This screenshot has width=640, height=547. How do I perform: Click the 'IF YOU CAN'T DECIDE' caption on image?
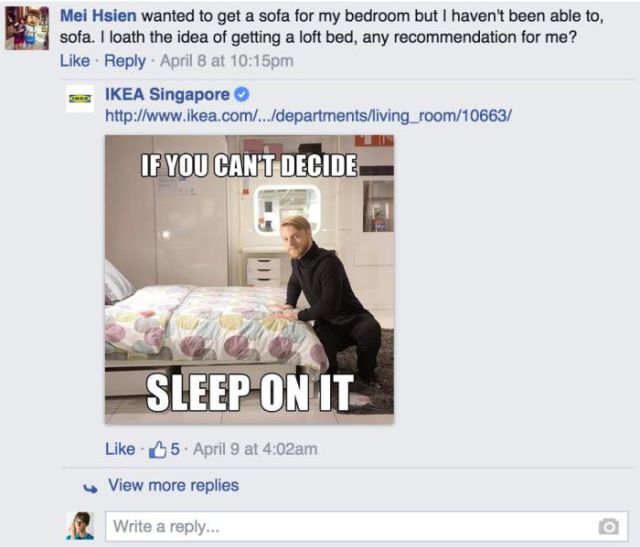pyautogui.click(x=249, y=165)
